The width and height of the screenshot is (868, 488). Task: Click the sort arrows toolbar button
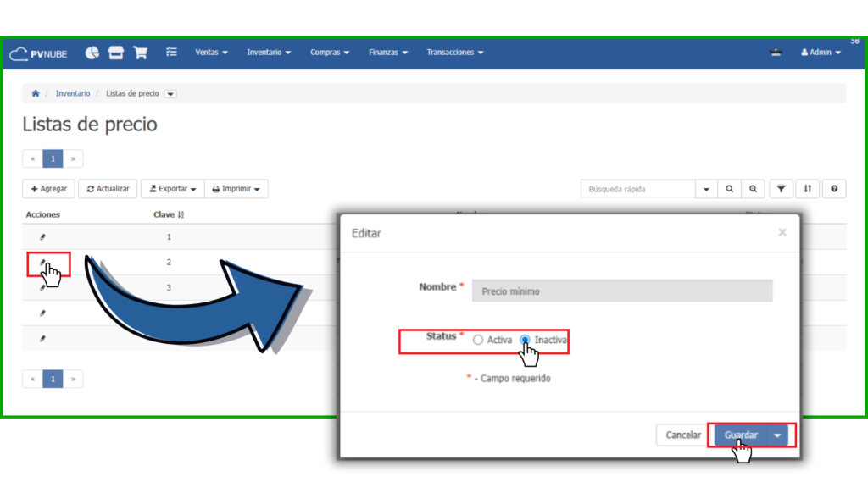[x=808, y=189]
